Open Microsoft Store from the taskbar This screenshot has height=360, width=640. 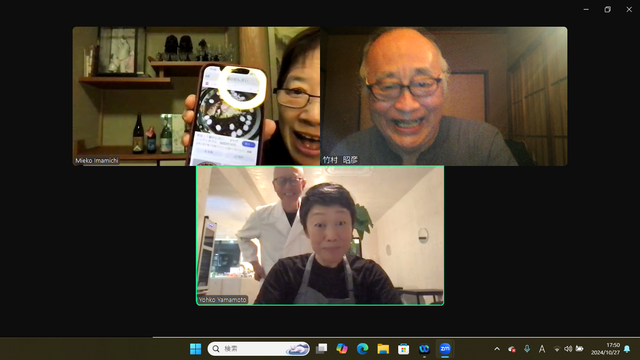click(404, 349)
